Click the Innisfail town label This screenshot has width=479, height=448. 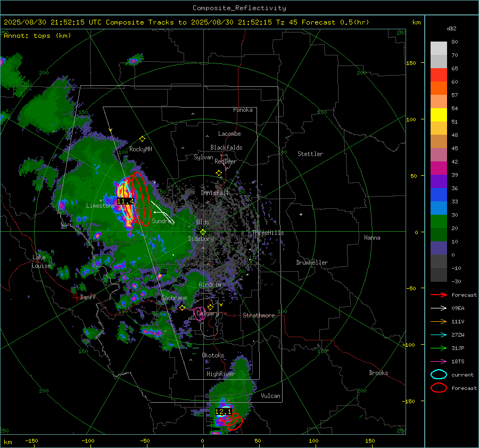pos(214,193)
